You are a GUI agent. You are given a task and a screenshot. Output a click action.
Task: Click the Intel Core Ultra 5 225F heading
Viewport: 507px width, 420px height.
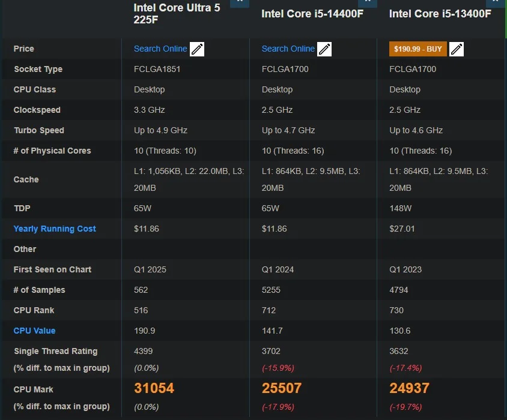(177, 14)
